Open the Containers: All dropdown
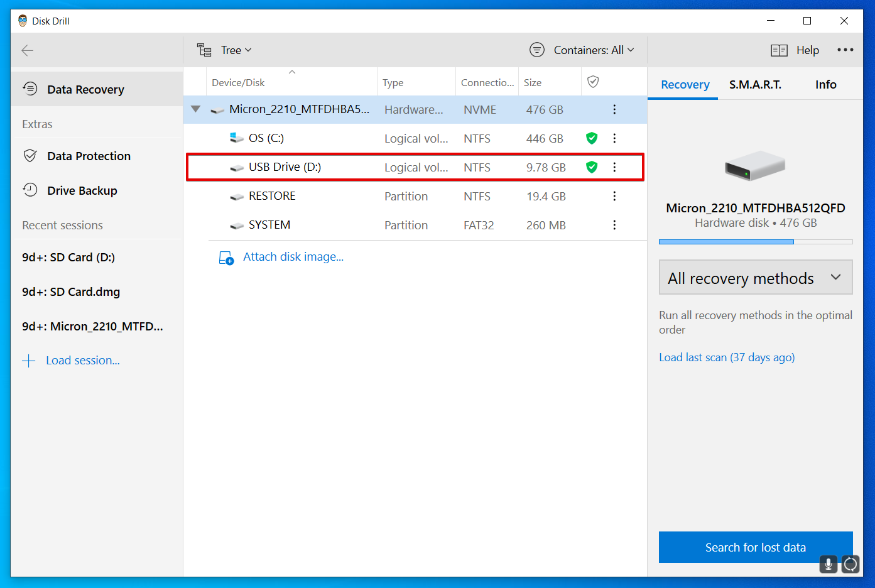 coord(594,50)
